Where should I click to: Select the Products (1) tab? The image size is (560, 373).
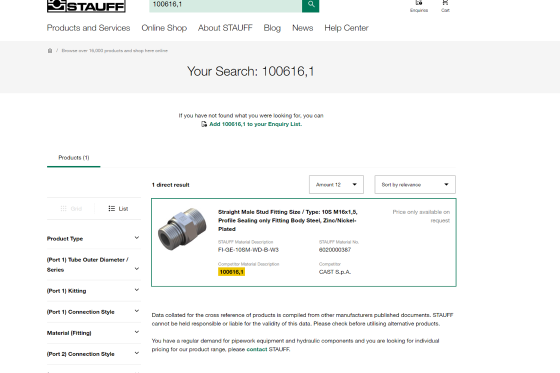(74, 158)
